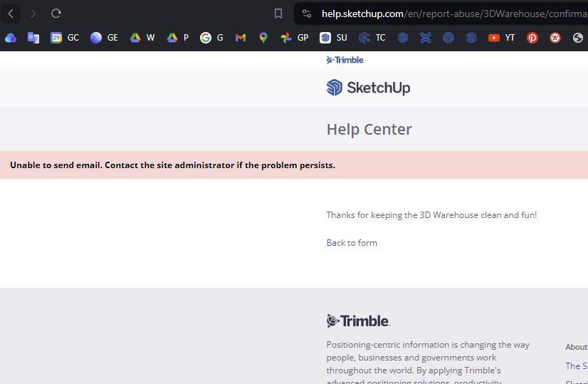Click the 'Positioning-centric information' footer paragraph
This screenshot has height=384, width=588.
[428, 363]
